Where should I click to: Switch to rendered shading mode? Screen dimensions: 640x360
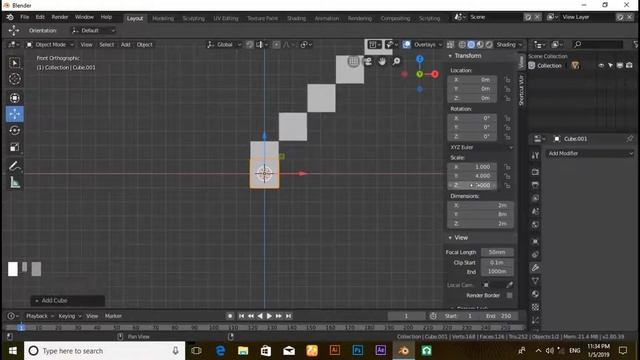pos(489,44)
